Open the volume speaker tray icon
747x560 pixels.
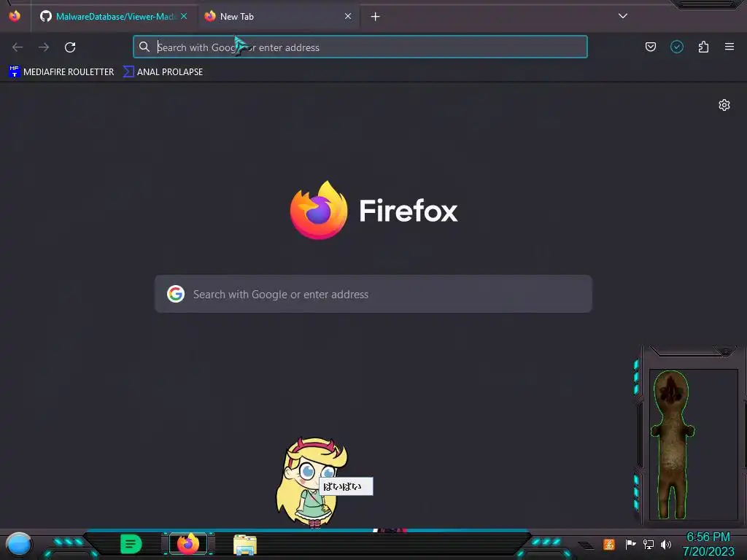point(666,544)
